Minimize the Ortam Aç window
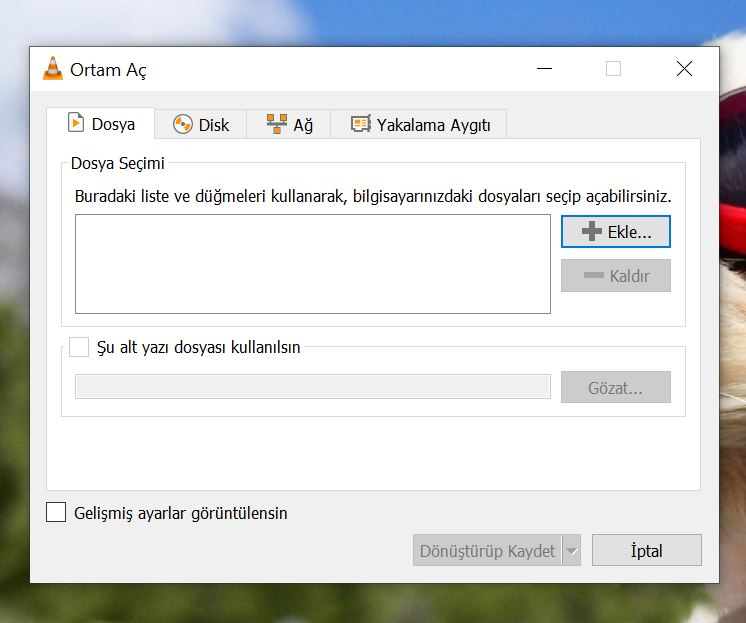 click(543, 69)
